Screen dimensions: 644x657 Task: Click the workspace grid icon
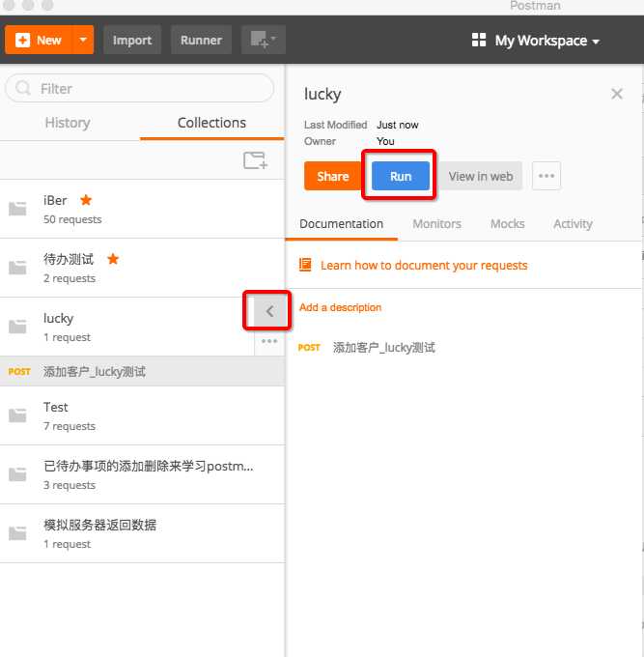[479, 41]
